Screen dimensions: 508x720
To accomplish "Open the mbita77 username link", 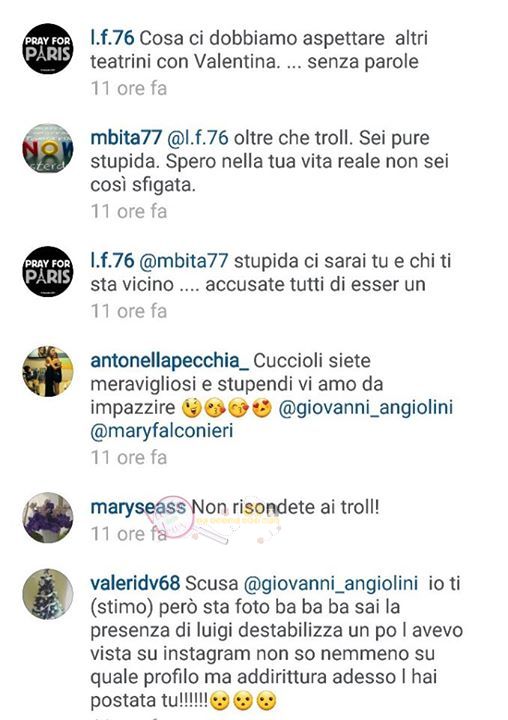I will pos(126,138).
